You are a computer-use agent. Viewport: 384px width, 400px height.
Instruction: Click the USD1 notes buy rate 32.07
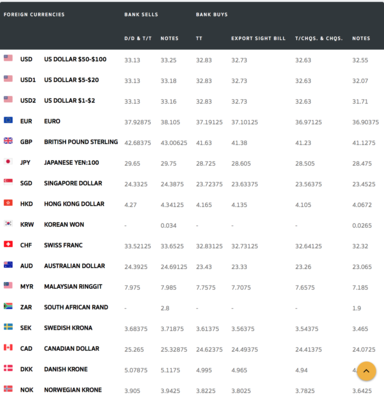(360, 81)
